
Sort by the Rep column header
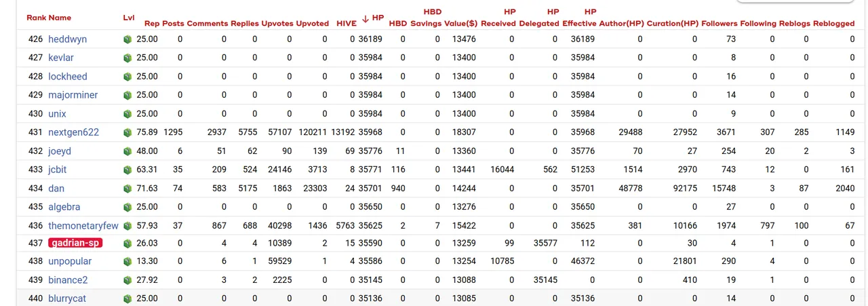point(151,23)
